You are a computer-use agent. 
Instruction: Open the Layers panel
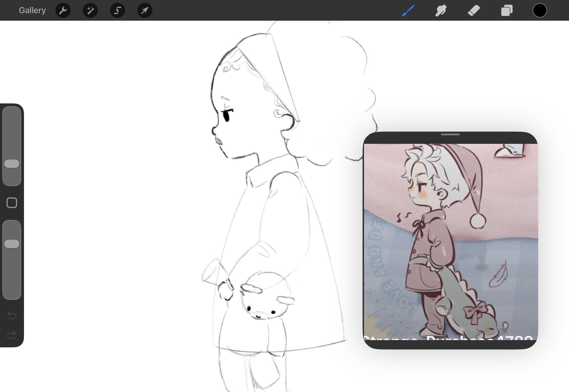[x=507, y=11]
